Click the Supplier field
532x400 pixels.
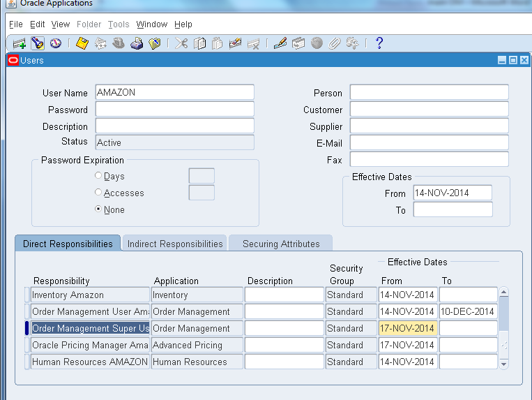pyautogui.click(x=430, y=126)
